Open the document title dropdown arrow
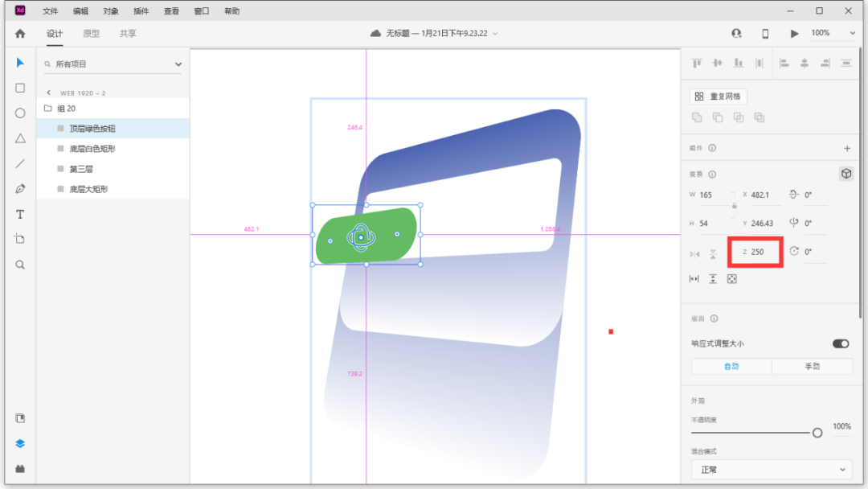Image resolution: width=868 pixels, height=489 pixels. point(495,34)
